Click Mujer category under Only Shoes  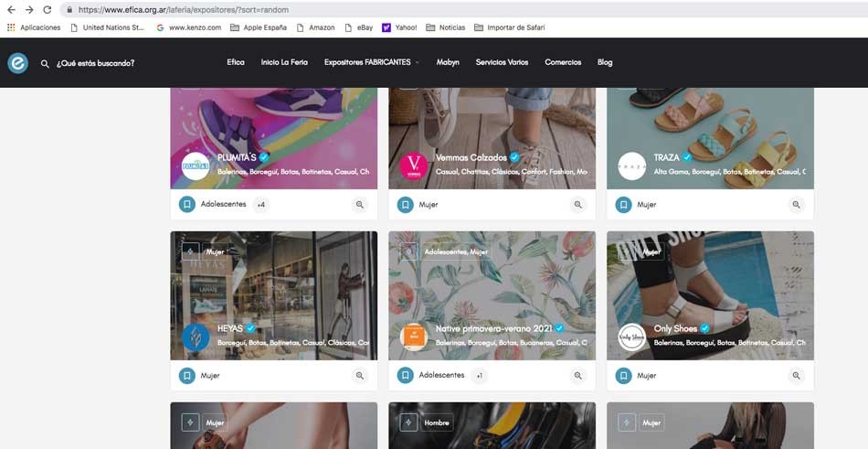click(647, 375)
